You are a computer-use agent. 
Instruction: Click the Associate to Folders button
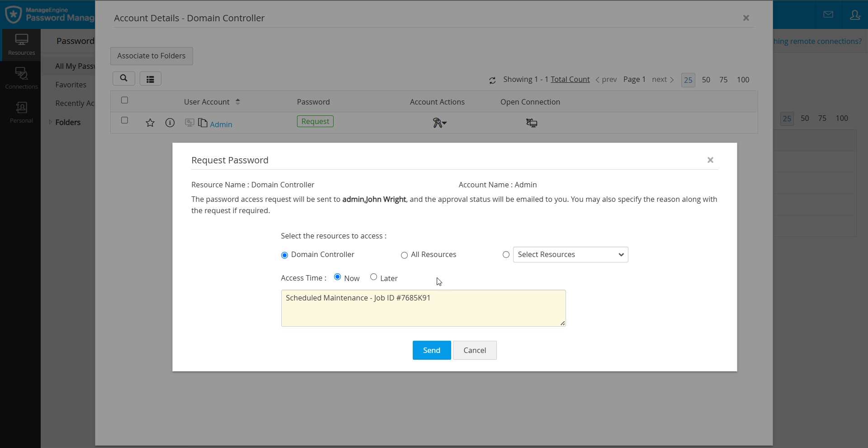(151, 56)
